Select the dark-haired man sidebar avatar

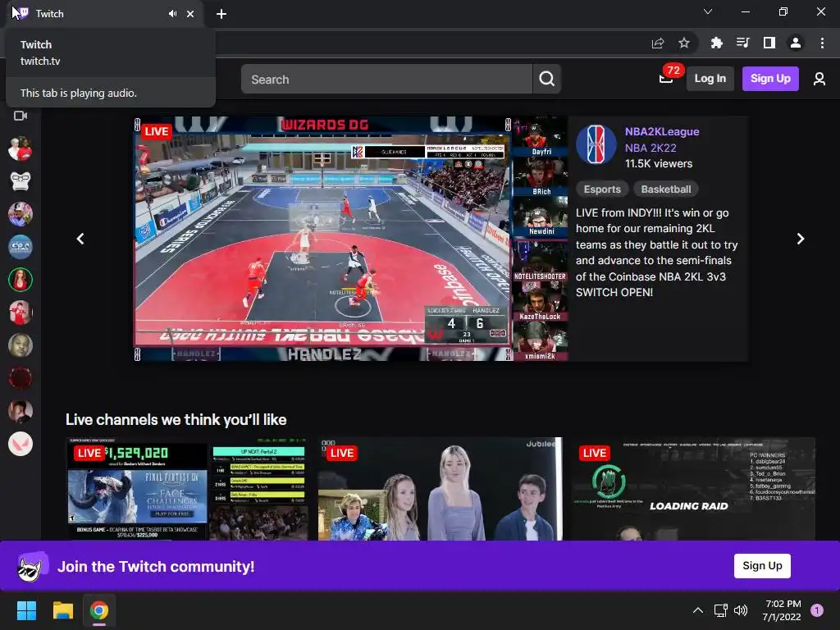(21, 412)
